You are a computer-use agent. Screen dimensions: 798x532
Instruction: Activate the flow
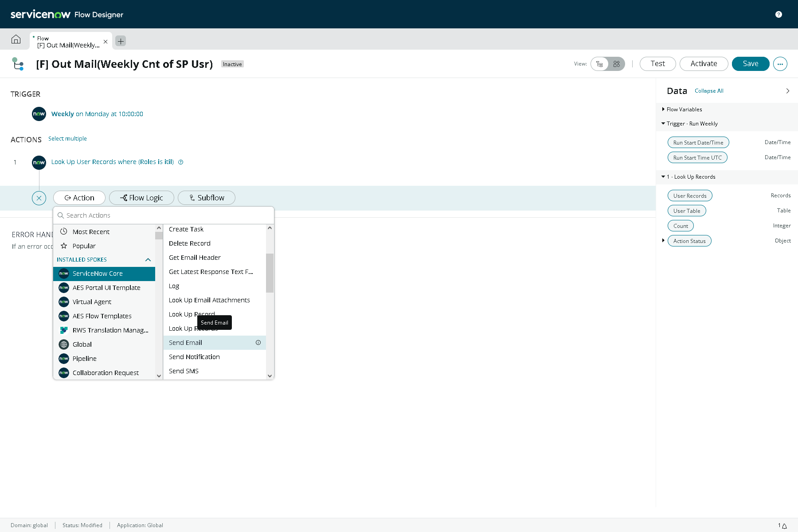point(704,64)
